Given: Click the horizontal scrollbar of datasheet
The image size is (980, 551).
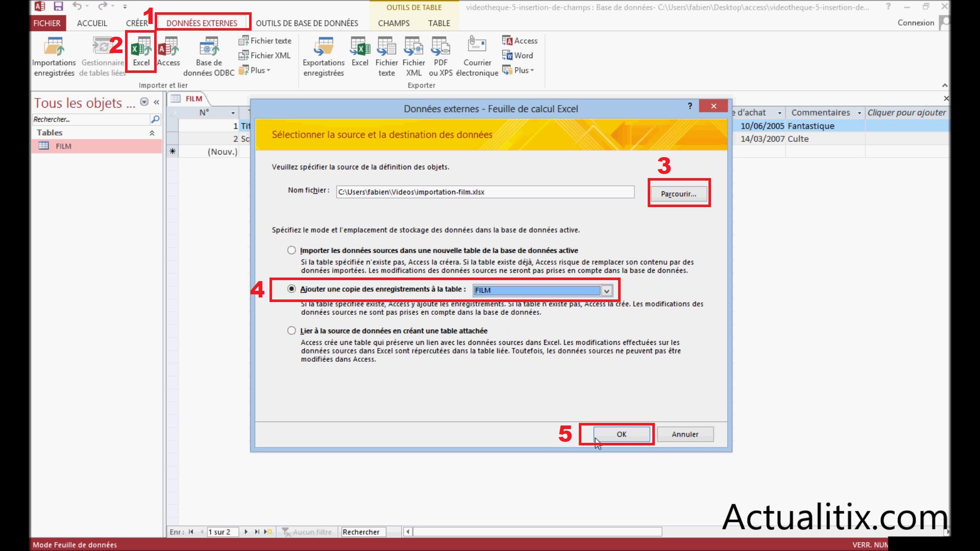Looking at the screenshot, I should 537,532.
